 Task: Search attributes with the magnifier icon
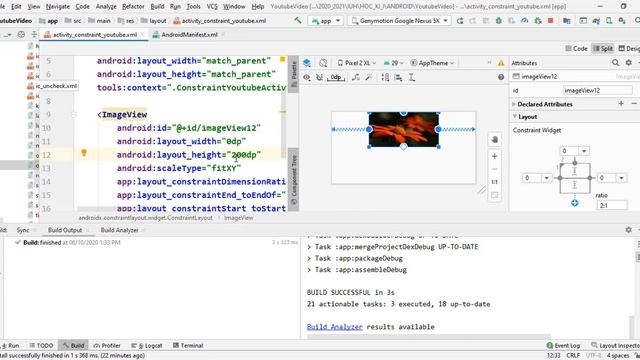pyautogui.click(x=615, y=63)
